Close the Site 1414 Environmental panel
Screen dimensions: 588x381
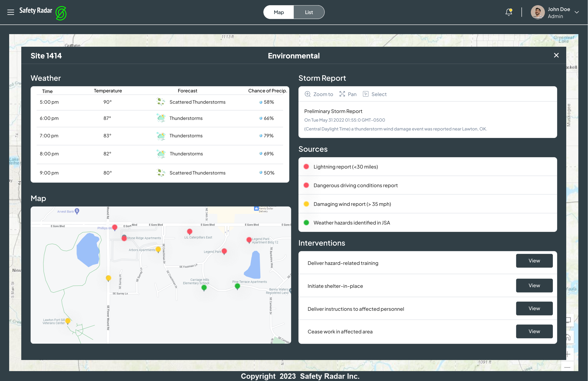(x=556, y=55)
